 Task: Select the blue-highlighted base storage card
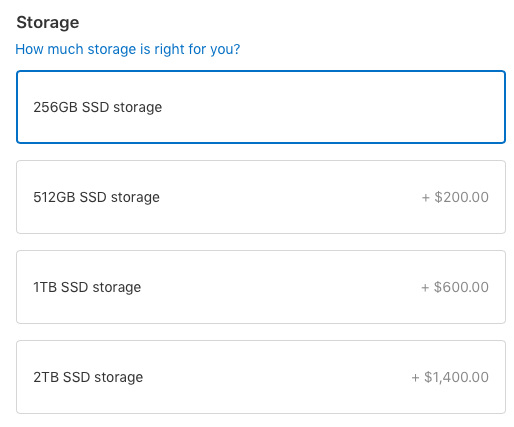261,107
